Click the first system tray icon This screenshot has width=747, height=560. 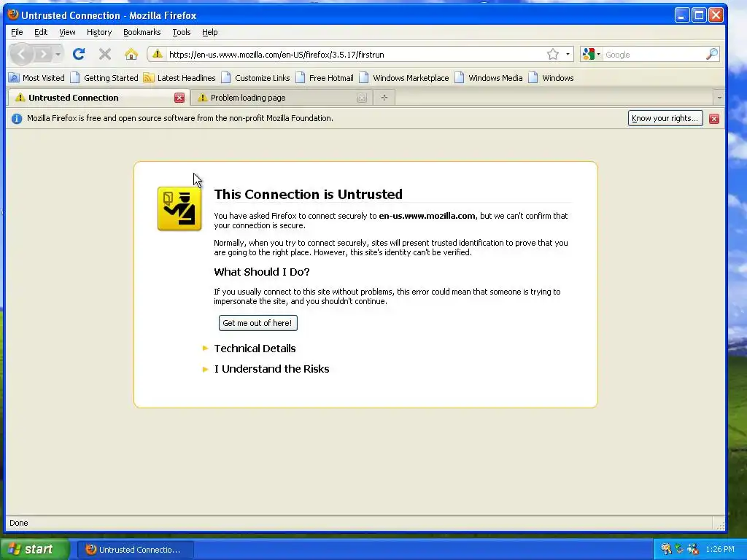pos(666,549)
